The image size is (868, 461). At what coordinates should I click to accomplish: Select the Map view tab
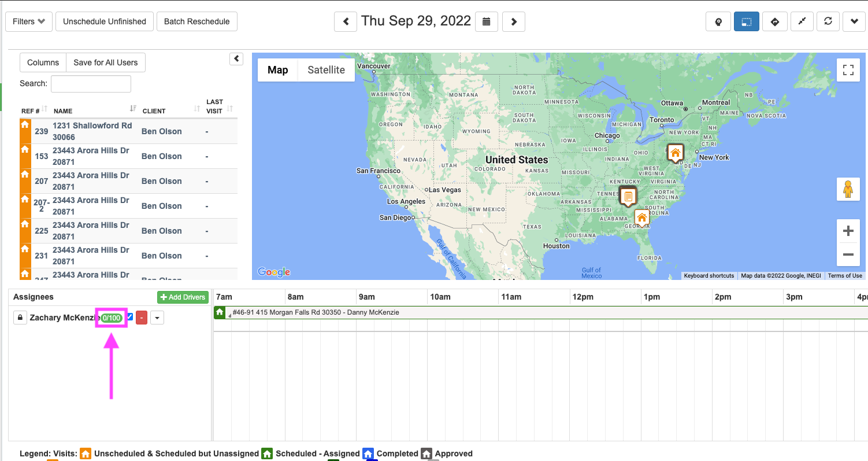277,70
